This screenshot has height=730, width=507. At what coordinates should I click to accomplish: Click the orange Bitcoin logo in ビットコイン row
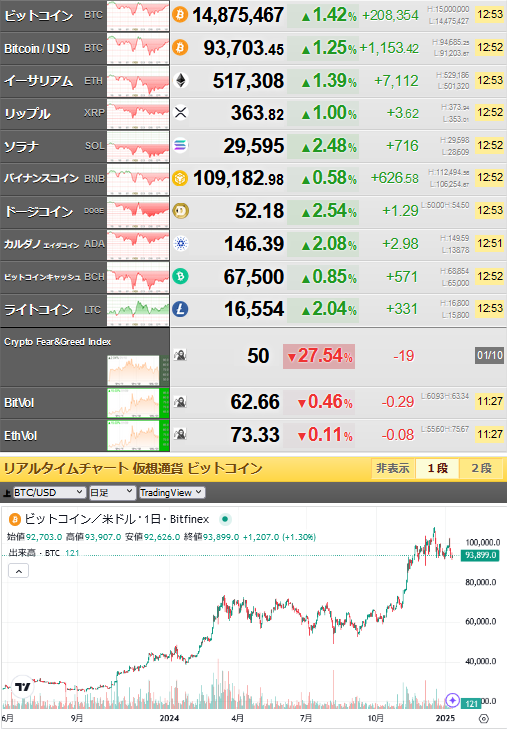point(180,14)
